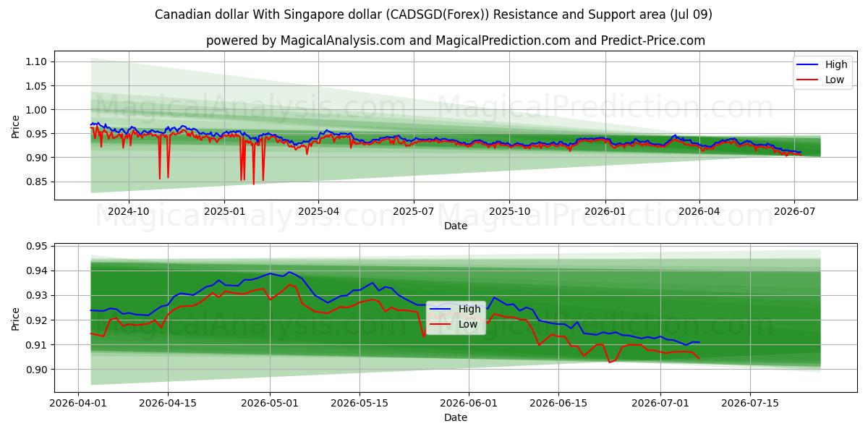The height and width of the screenshot is (434, 868).
Task: Click the 'Date' axis label under bottom chart
Action: click(x=456, y=417)
